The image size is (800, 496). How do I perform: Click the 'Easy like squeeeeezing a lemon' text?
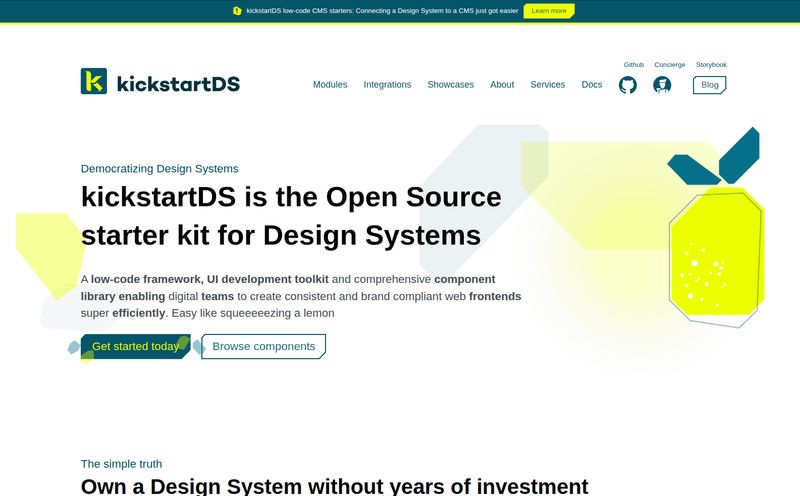(253, 313)
